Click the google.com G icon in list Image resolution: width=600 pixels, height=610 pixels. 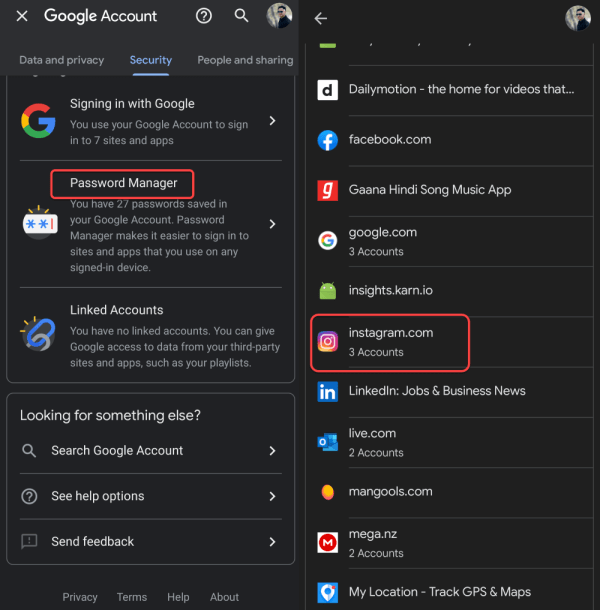coord(328,241)
